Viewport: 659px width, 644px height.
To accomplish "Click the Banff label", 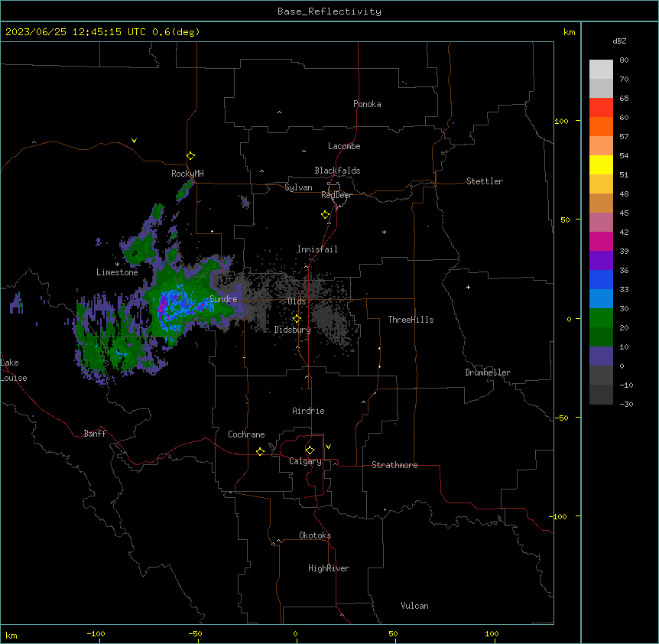I will pos(95,434).
